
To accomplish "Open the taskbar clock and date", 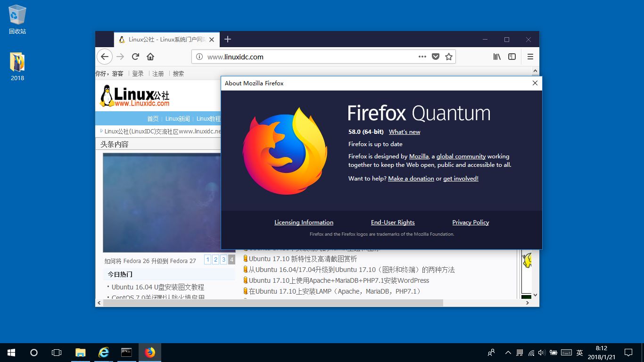I will 601,352.
